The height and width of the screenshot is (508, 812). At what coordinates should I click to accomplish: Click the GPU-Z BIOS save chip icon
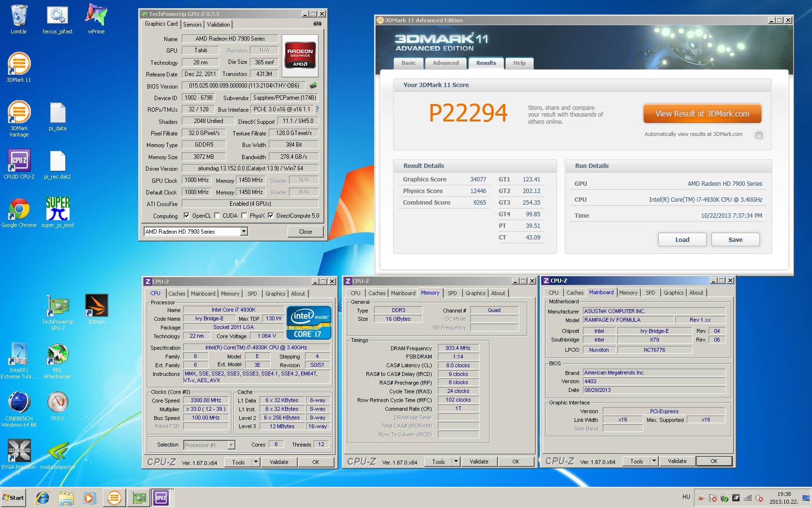point(313,86)
